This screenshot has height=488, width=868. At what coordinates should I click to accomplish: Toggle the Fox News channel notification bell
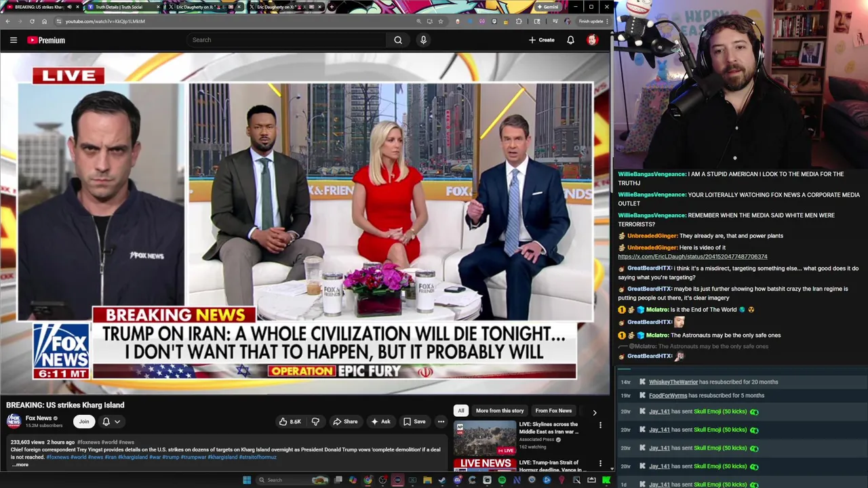(106, 422)
